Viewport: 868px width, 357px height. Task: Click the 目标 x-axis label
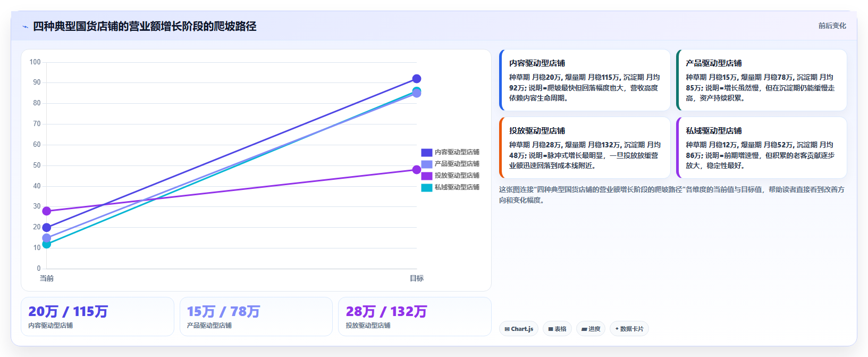[417, 278]
